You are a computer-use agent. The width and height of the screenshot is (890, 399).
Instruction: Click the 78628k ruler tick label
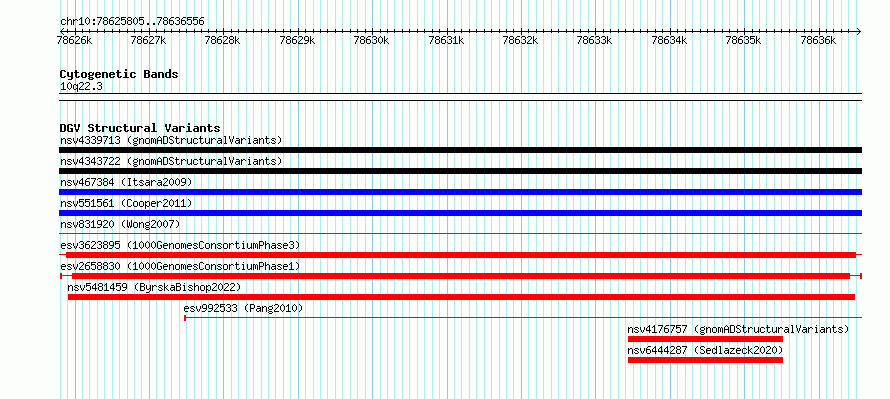tap(222, 40)
